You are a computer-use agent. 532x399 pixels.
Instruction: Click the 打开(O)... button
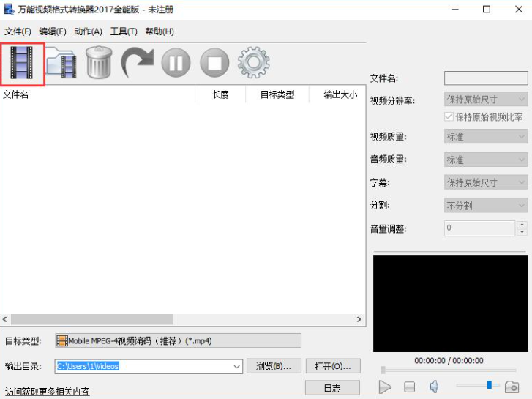pyautogui.click(x=333, y=366)
